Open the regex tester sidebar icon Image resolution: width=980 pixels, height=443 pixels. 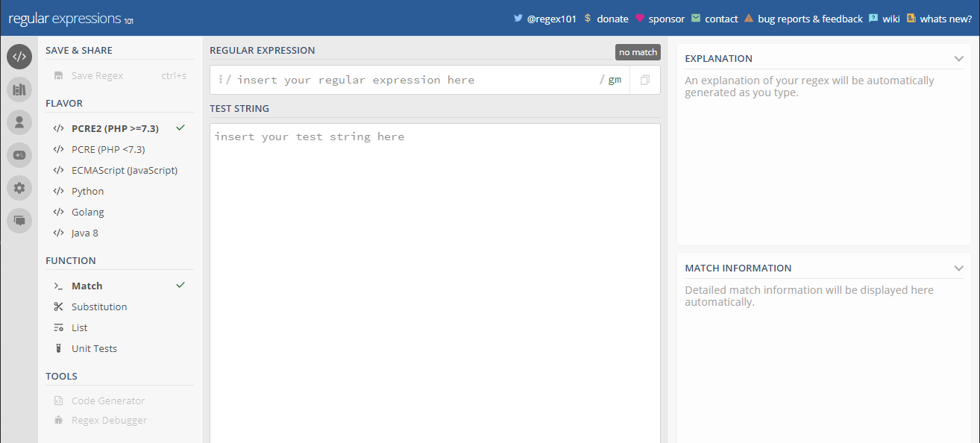pyautogui.click(x=19, y=56)
